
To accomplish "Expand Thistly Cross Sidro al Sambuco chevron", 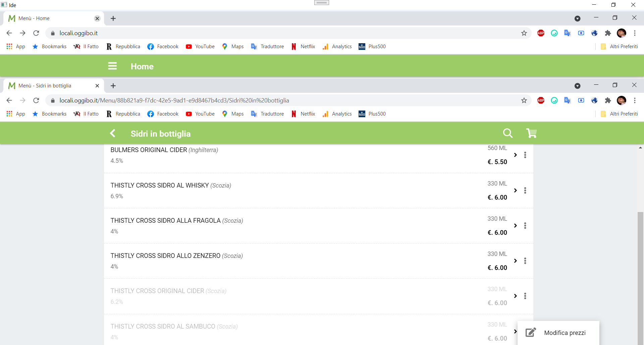I will pyautogui.click(x=516, y=331).
